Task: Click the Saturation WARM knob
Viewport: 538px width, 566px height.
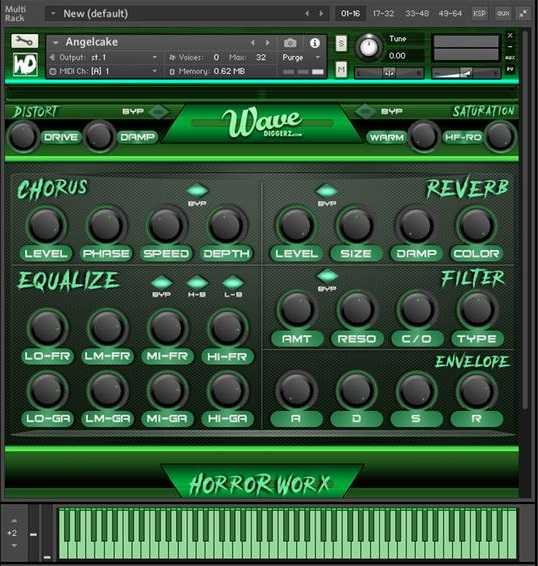Action: coord(424,136)
